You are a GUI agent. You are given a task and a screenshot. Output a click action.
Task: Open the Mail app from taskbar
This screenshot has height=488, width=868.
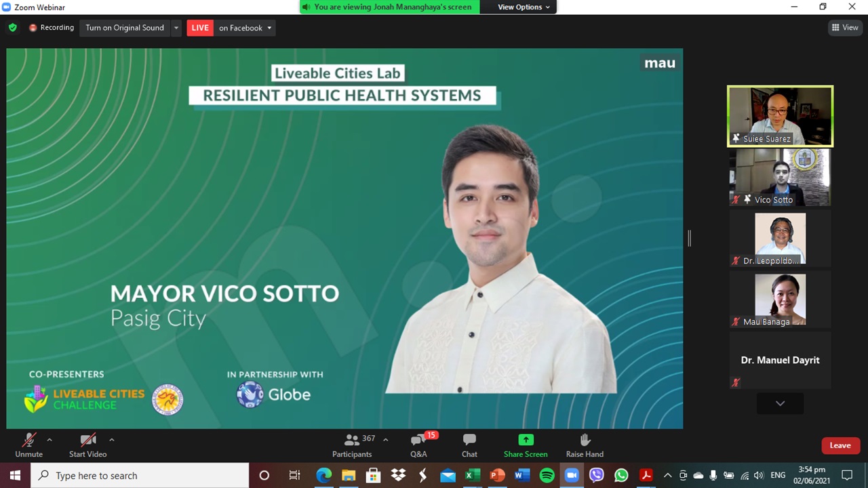point(448,475)
